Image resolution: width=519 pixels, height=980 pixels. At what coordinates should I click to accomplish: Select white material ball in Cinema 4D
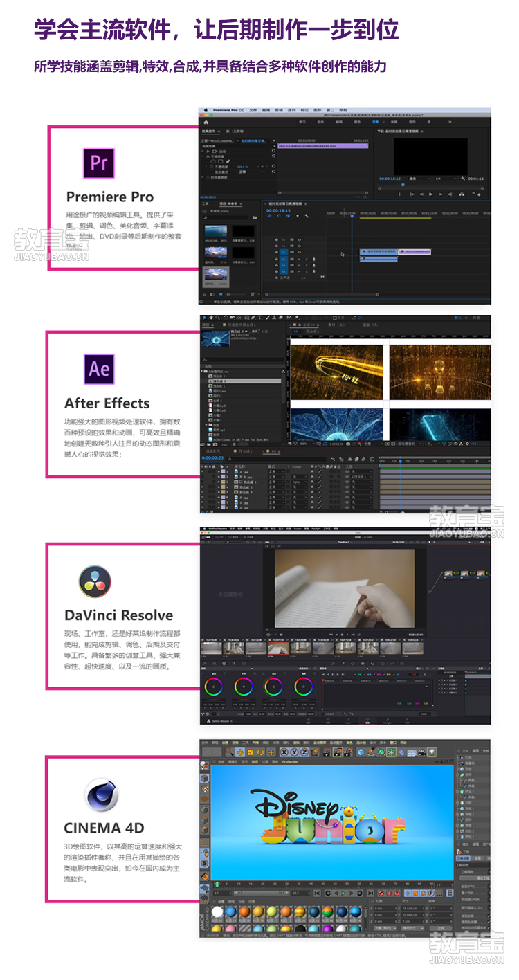tap(217, 911)
